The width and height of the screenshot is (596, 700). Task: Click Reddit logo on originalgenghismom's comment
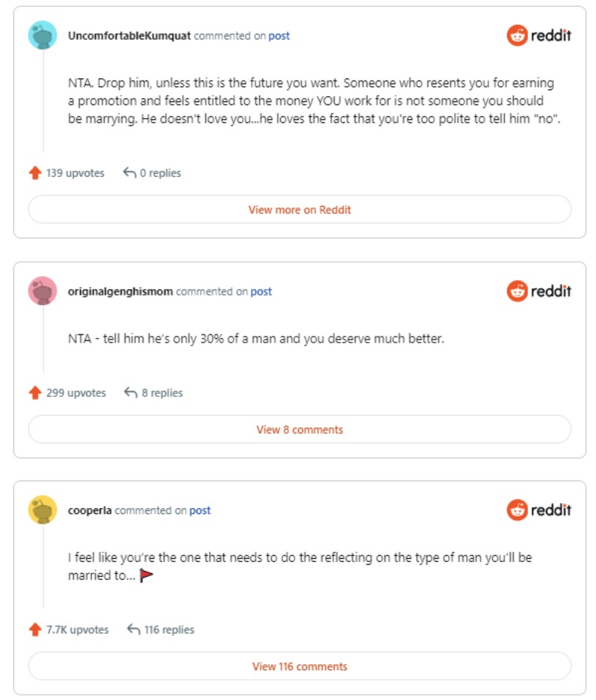pyautogui.click(x=538, y=291)
